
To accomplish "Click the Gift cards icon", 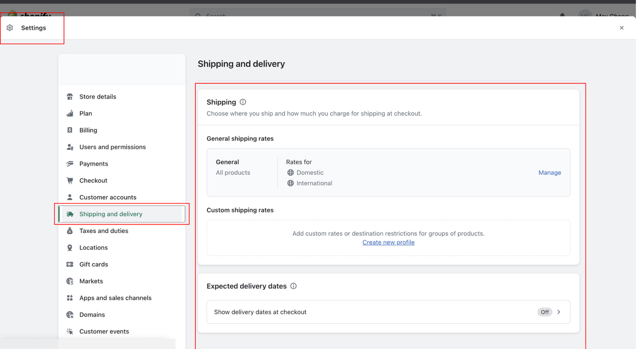I will (70, 264).
